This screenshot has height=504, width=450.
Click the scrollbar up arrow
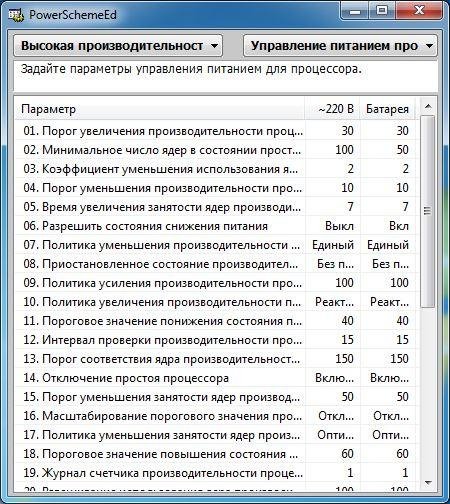pos(428,107)
